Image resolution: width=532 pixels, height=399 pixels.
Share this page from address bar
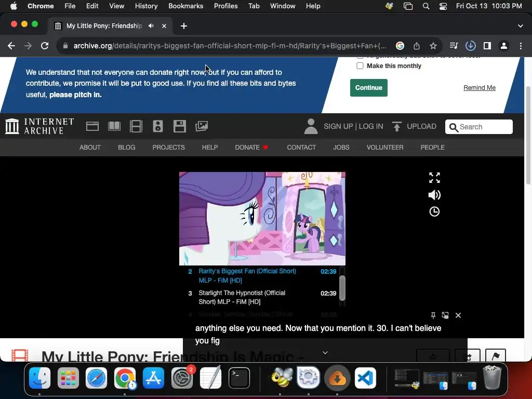[x=417, y=46]
